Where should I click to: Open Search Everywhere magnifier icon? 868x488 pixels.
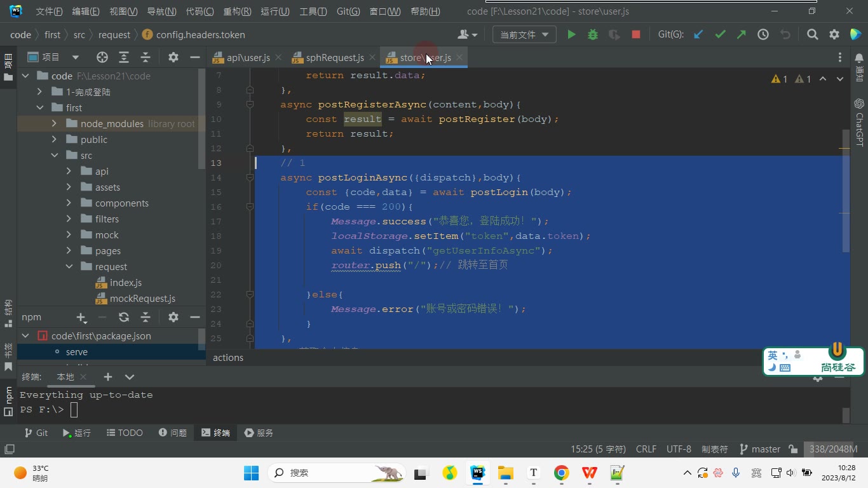812,35
